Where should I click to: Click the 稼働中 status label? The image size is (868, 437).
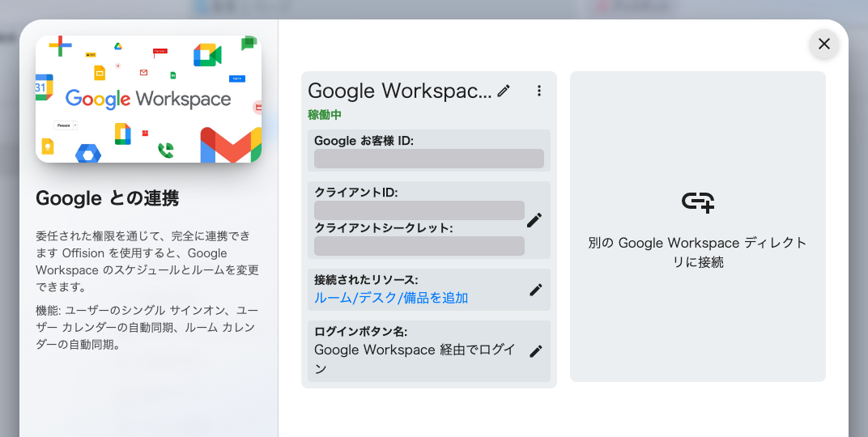[x=325, y=115]
